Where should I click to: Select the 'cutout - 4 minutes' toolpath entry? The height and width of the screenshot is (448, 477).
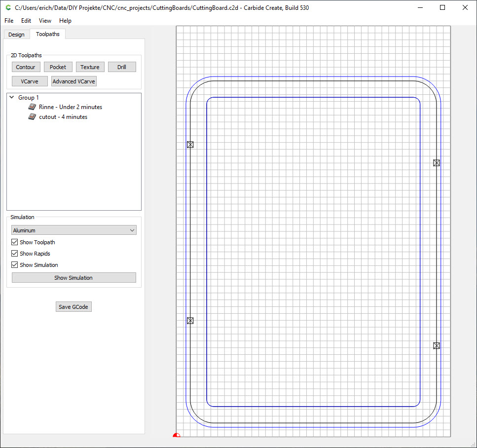tap(63, 117)
